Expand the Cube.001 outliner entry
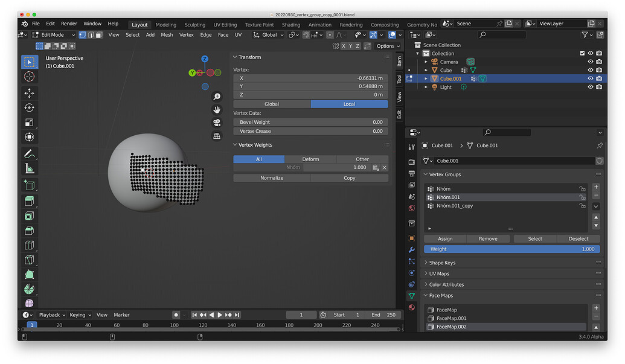The image size is (625, 364). coord(426,78)
